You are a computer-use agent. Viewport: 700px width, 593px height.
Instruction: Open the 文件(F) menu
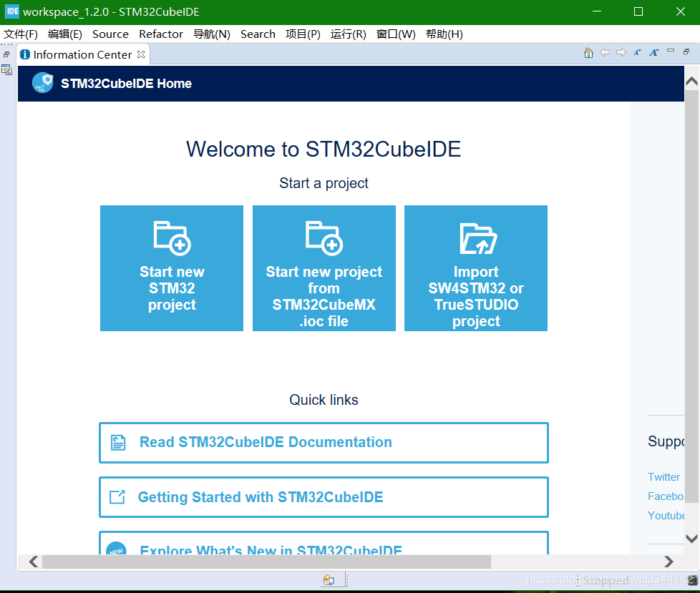[21, 34]
